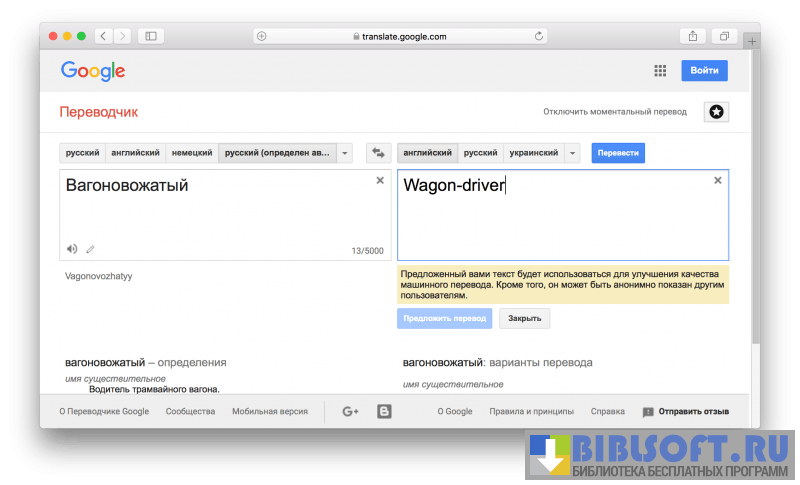Select английский as source language

click(x=135, y=153)
